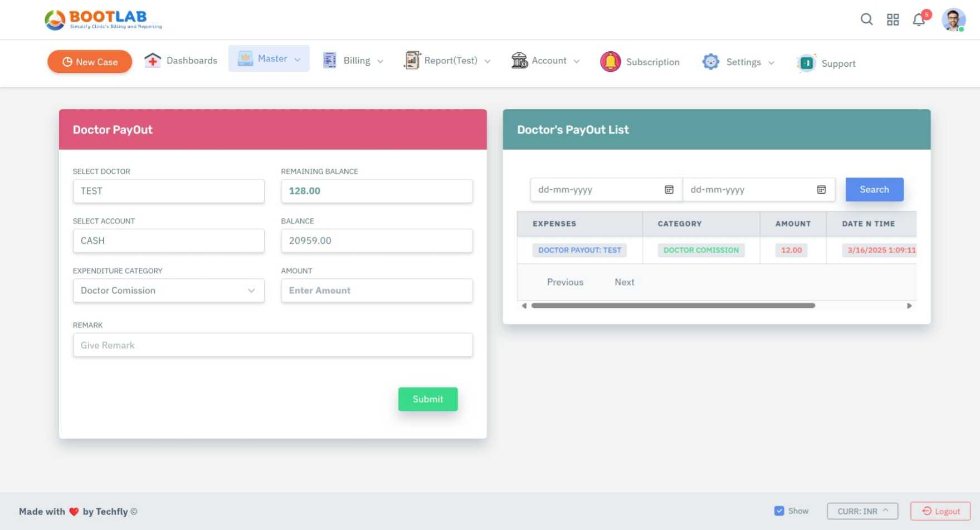Open notifications via the bell icon
The width and height of the screenshot is (980, 530).
[x=919, y=19]
